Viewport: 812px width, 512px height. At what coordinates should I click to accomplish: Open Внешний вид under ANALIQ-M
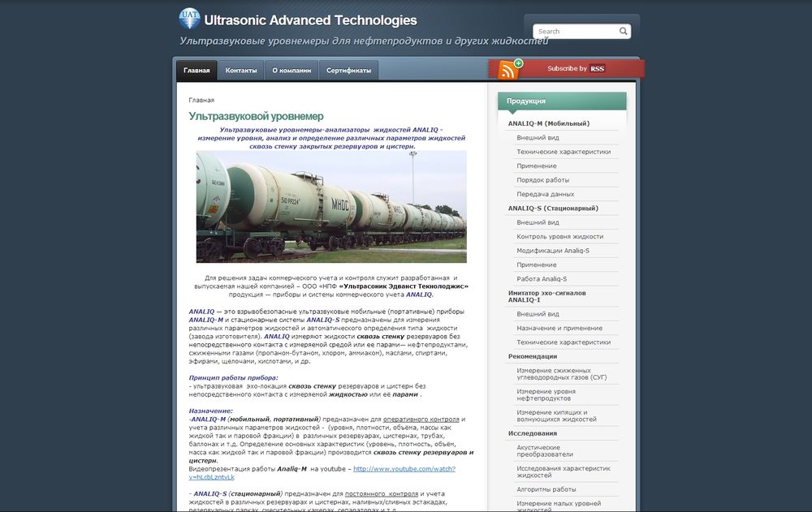538,137
